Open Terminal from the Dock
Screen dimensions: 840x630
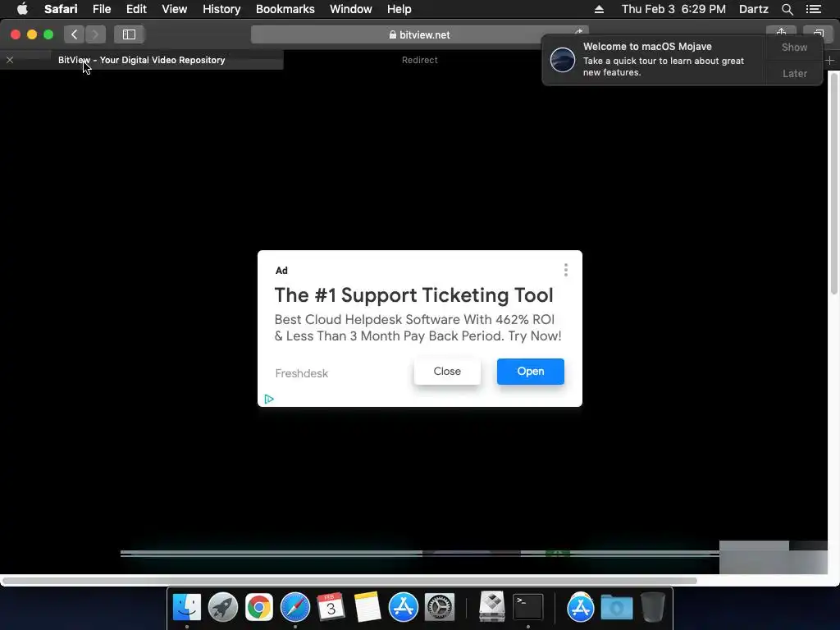click(x=528, y=607)
